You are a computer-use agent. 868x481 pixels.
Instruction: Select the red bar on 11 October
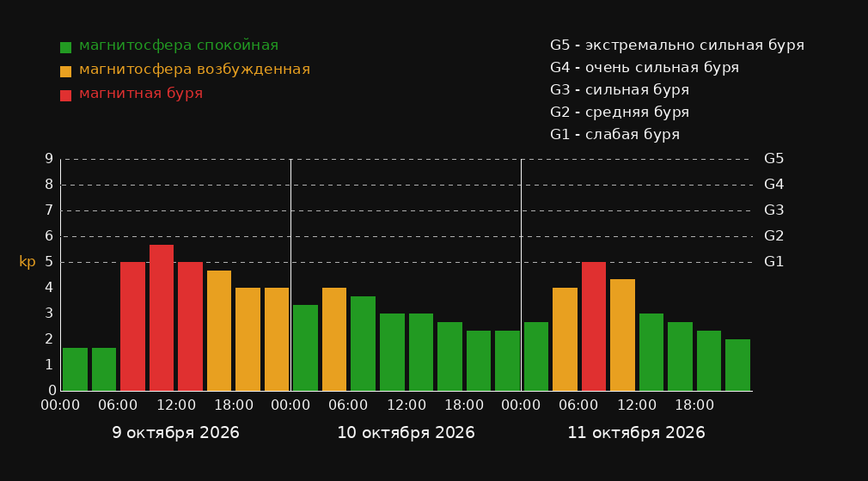click(x=594, y=326)
